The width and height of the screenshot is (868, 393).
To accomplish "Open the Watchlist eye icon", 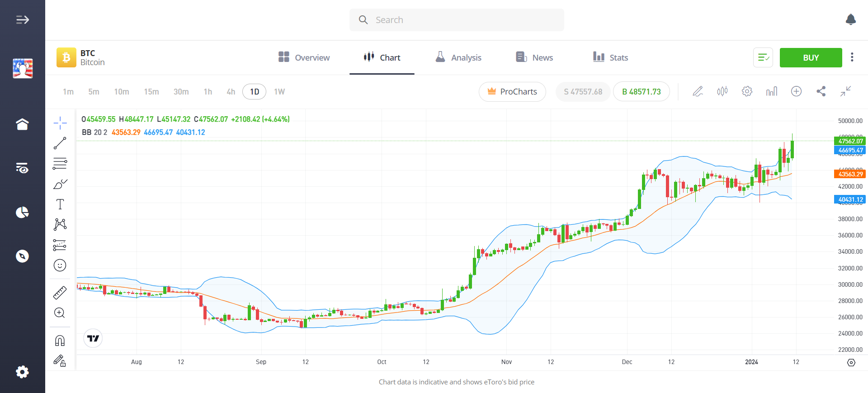I will coord(22,168).
